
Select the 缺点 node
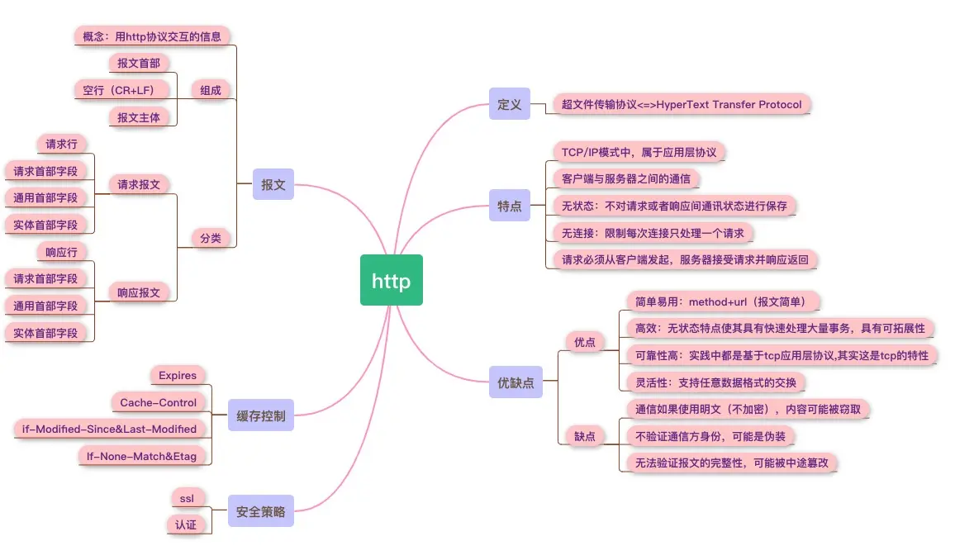click(585, 436)
